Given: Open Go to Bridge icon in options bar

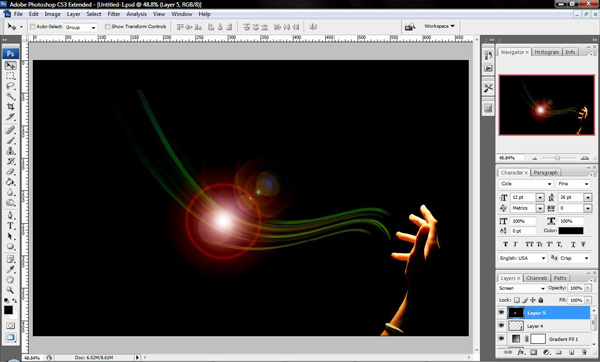Looking at the screenshot, I should click(x=410, y=27).
